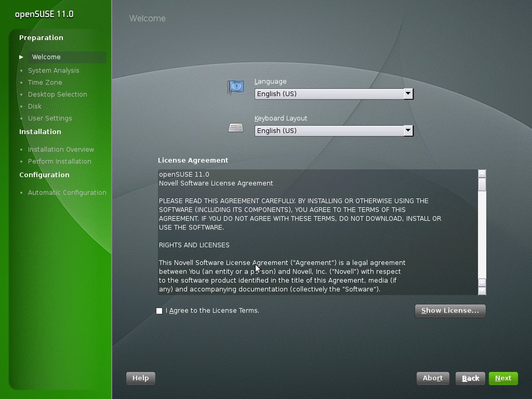The height and width of the screenshot is (399, 532).
Task: Click the language flag icon
Action: coord(236,87)
